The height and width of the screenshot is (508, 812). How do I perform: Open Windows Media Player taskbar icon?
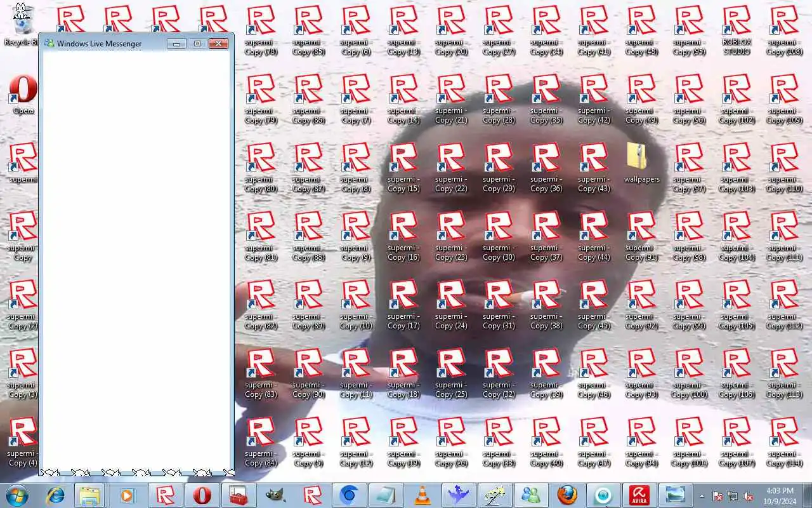(x=127, y=495)
